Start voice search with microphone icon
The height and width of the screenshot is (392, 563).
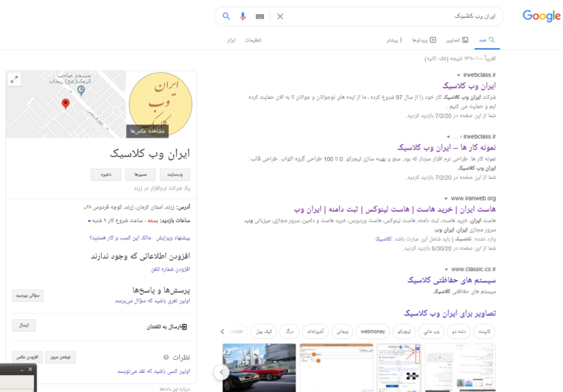click(x=242, y=16)
